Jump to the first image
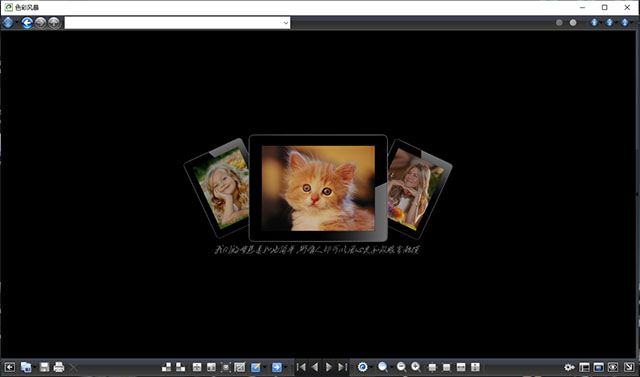The image size is (640, 377). (301, 367)
